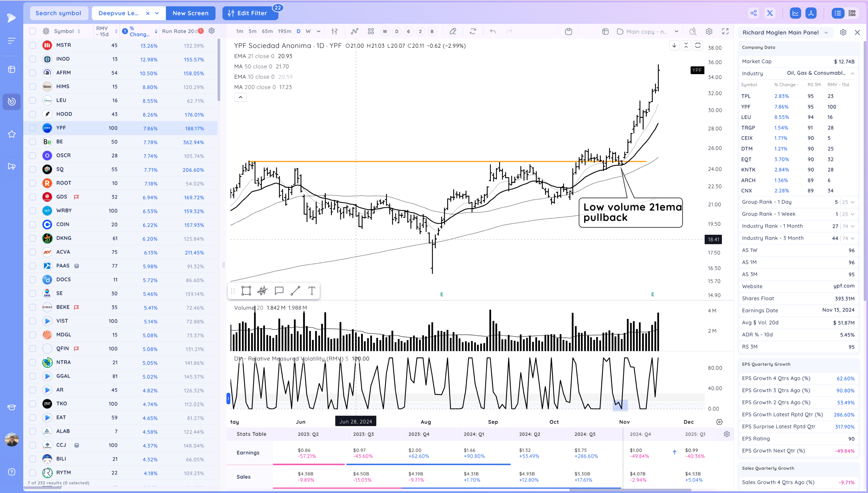Open the Deepvue screen dropdown arrow
This screenshot has height=493, width=868.
coord(157,13)
